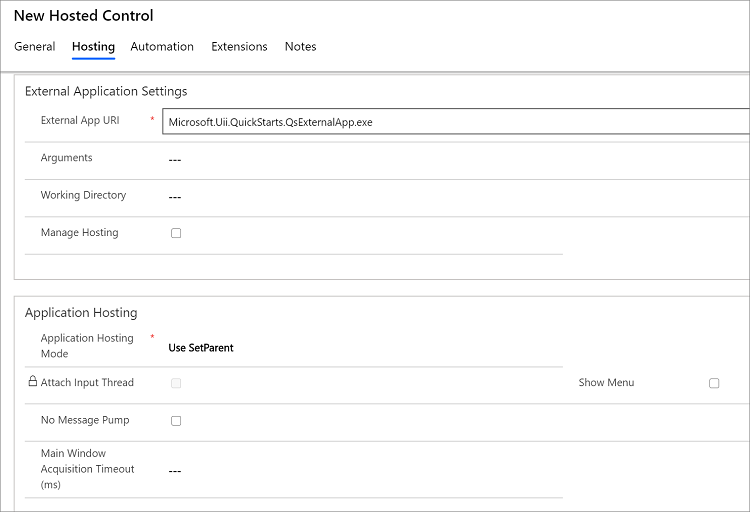Click the External App URI input field
This screenshot has width=750, height=512.
click(456, 122)
